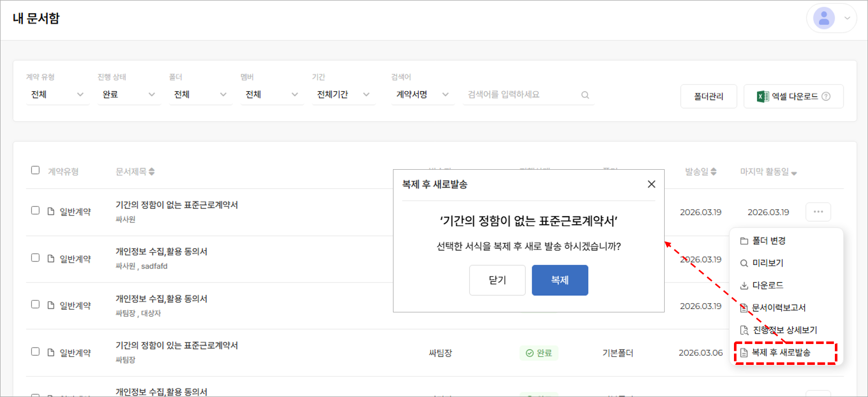Click the blue 복제 confirm button
The image size is (868, 397).
tap(560, 280)
